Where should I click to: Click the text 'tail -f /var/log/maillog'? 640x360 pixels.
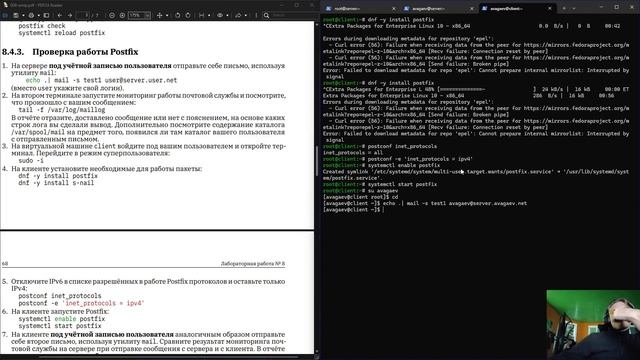click(x=62, y=110)
